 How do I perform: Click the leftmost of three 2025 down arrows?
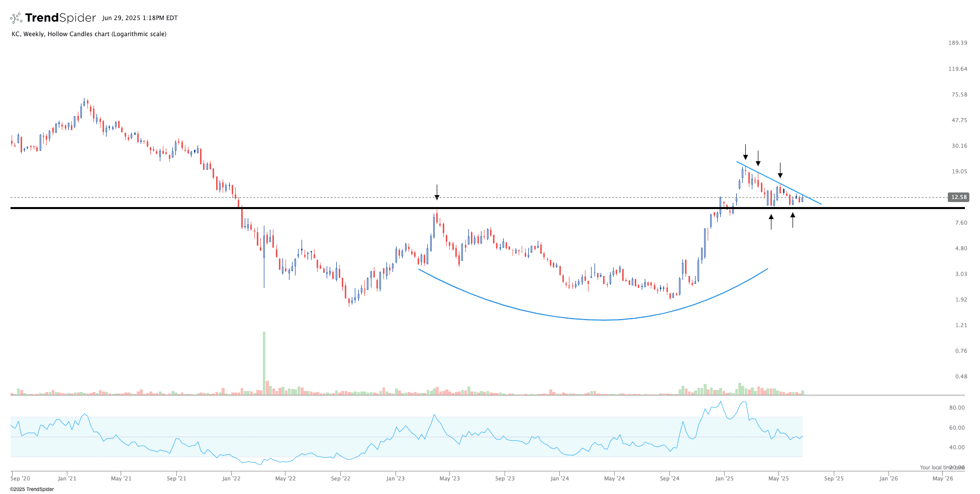point(745,152)
